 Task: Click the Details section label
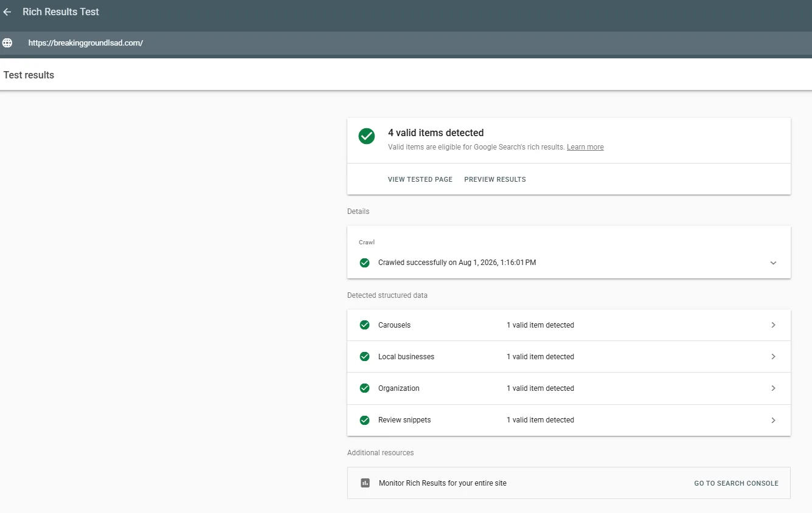pos(358,212)
